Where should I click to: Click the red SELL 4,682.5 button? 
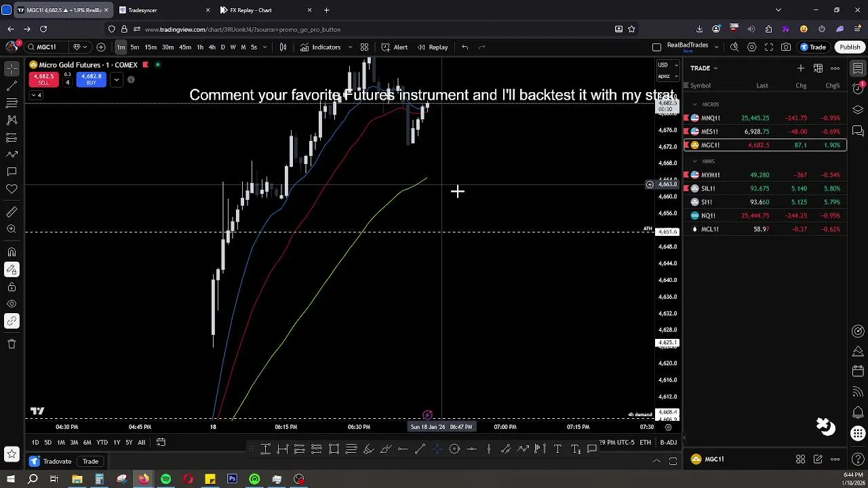(x=43, y=79)
